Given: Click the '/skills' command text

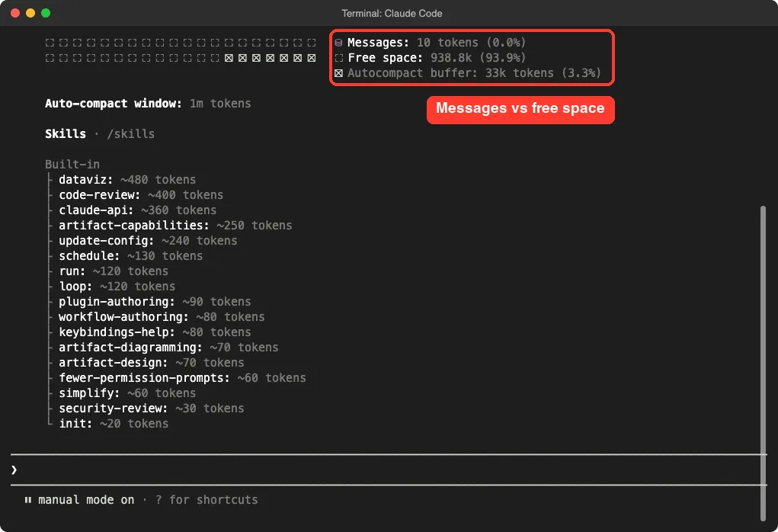Looking at the screenshot, I should coord(131,134).
